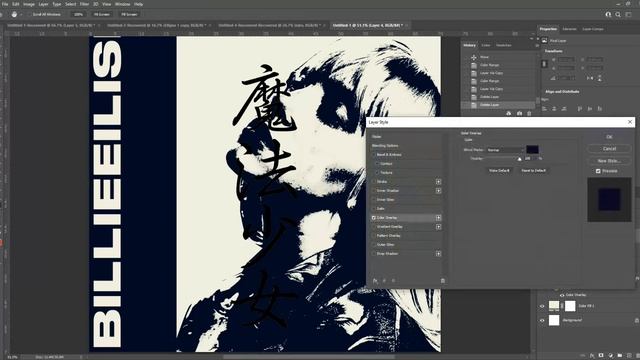640x360 pixels.
Task: Open Hand tool preset picker arrow
Action: pyautogui.click(x=21, y=14)
